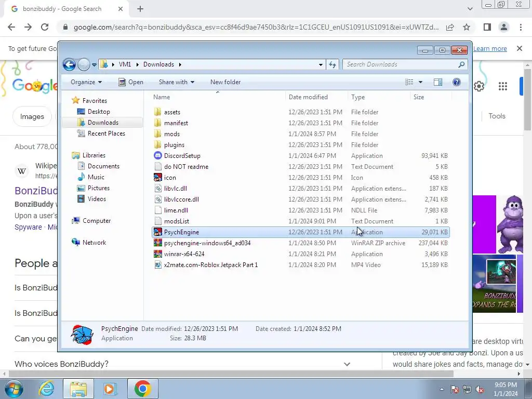This screenshot has width=532, height=399.
Task: Click the Explorer forward navigation arrow
Action: (x=84, y=64)
